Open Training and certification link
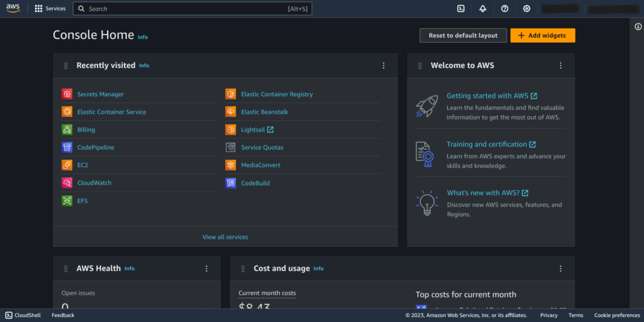Screen dimensions: 644x322 (x=491, y=144)
